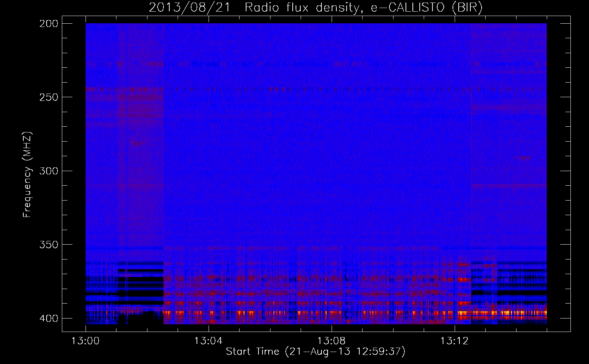The width and height of the screenshot is (589, 364).
Task: Click the 13:08 time tick label
Action: (331, 341)
